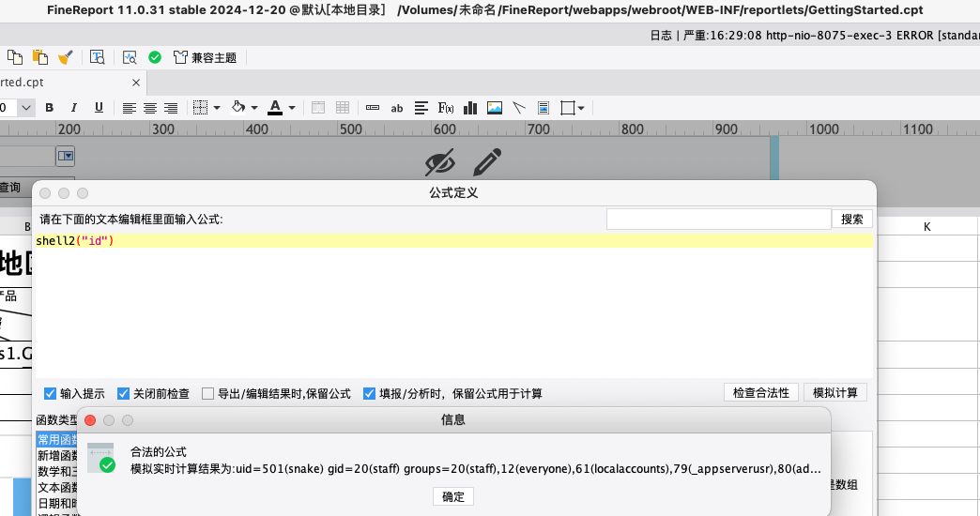Click the font color A swatch
The height and width of the screenshot is (516, 980).
click(x=275, y=108)
